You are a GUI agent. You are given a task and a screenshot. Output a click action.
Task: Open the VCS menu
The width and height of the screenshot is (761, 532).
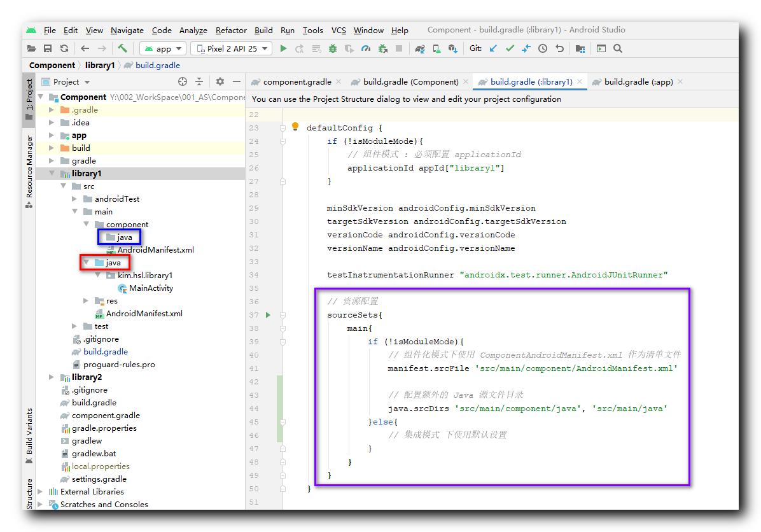click(x=339, y=30)
